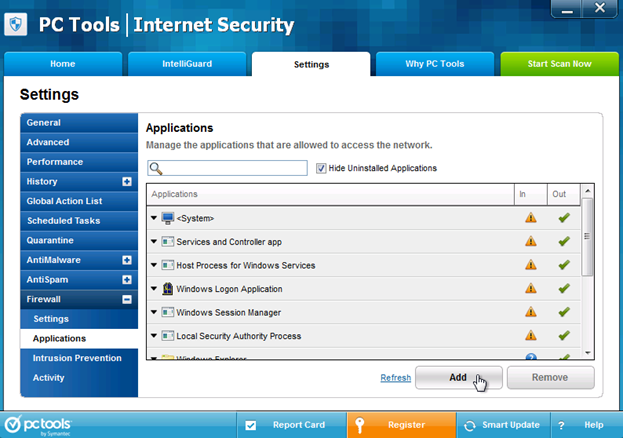This screenshot has height=438, width=623.
Task: Switch to the Home tab
Action: coord(63,64)
